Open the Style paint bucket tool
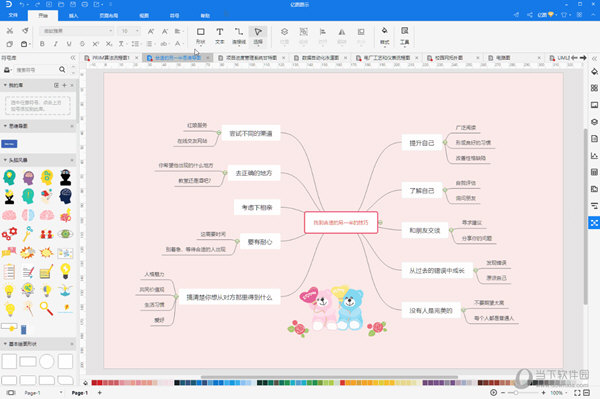 click(x=385, y=36)
